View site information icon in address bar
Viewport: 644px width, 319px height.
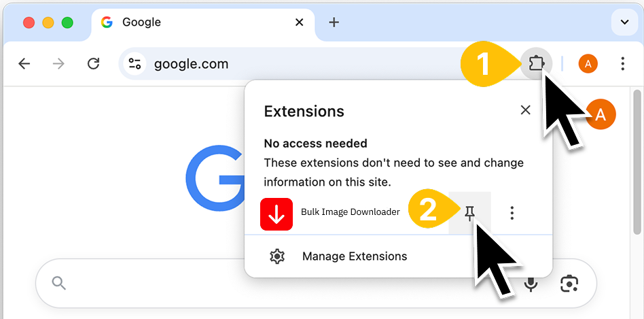[x=135, y=64]
